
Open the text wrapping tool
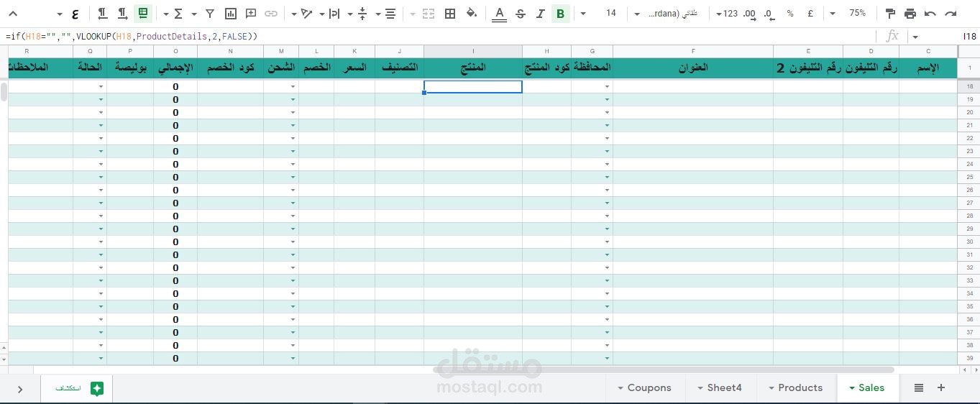[334, 14]
